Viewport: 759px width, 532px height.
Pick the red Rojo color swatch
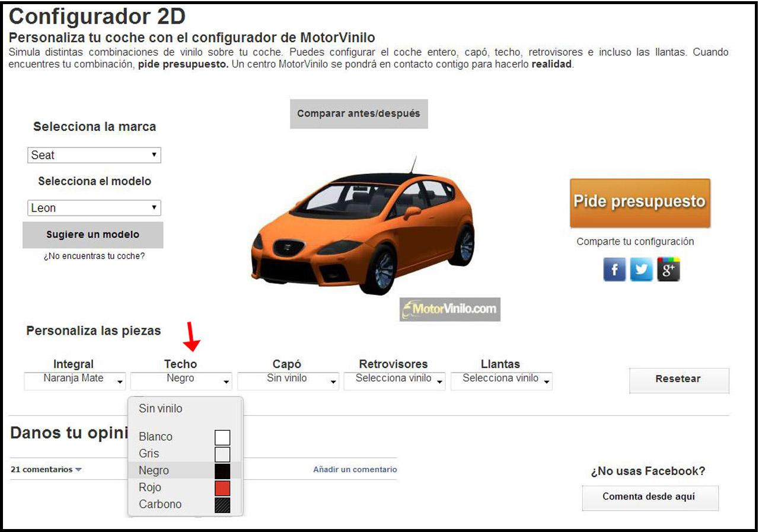[x=222, y=488]
